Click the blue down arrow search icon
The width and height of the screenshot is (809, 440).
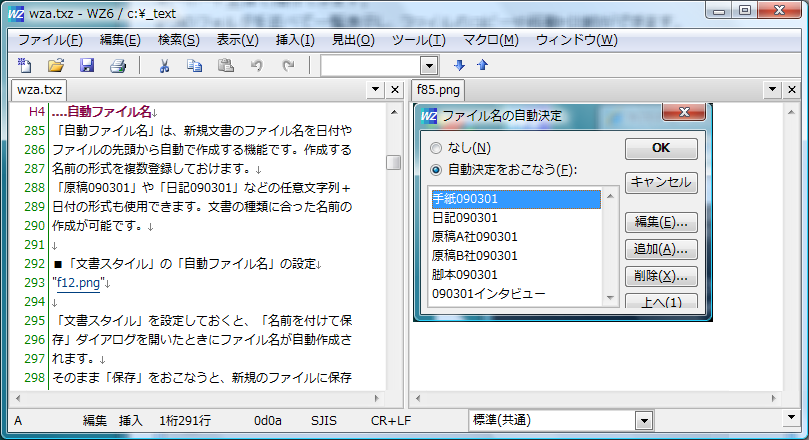(x=460, y=66)
